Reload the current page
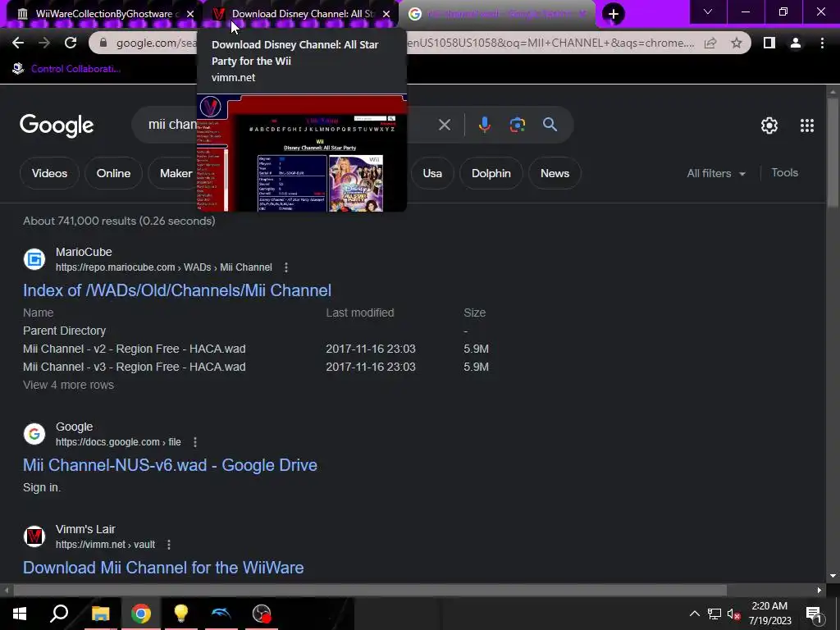840x630 pixels. click(x=71, y=43)
